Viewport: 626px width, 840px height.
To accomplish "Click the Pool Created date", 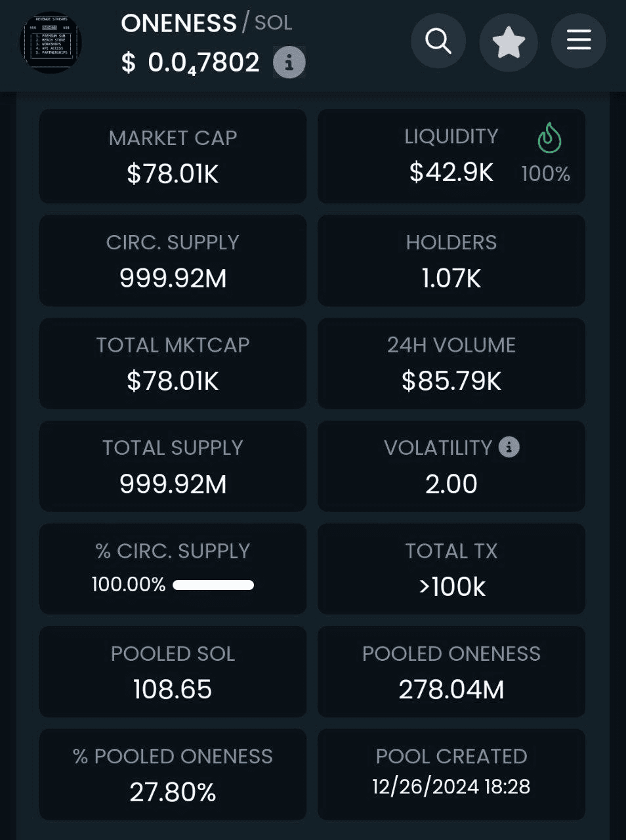I will 451,786.
